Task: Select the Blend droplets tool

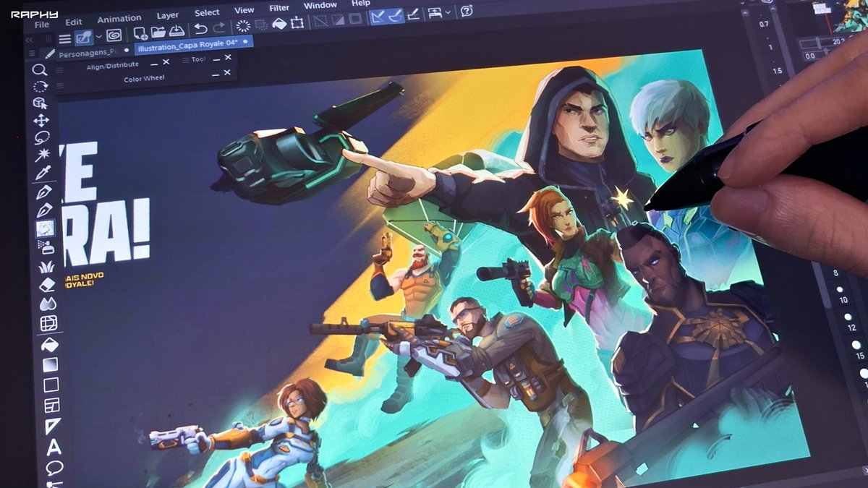Action: click(x=48, y=304)
